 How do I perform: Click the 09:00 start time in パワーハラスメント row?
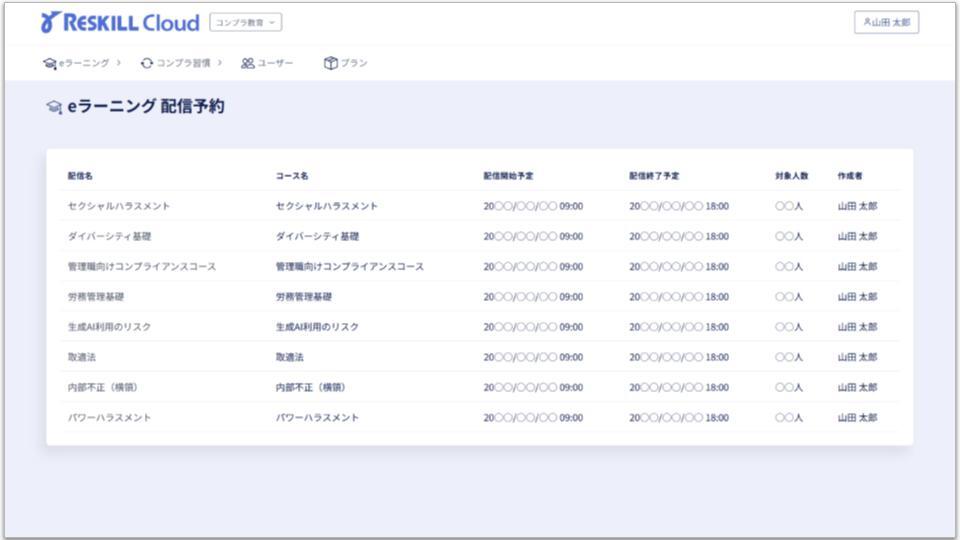coord(571,418)
